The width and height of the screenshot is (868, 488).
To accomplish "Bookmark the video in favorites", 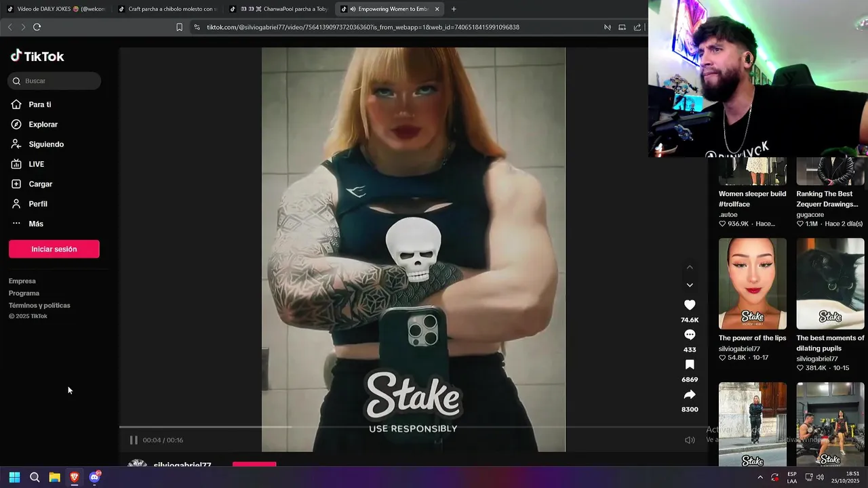I will [690, 365].
